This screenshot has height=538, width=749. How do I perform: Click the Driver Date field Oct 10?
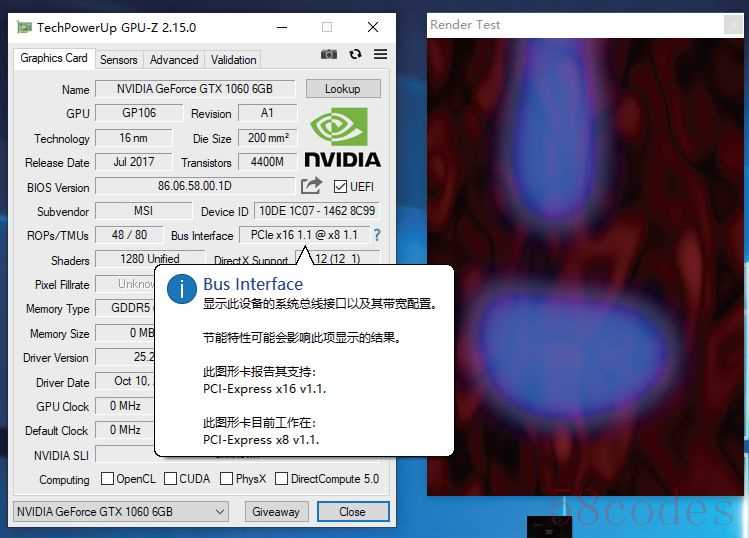click(x=125, y=381)
